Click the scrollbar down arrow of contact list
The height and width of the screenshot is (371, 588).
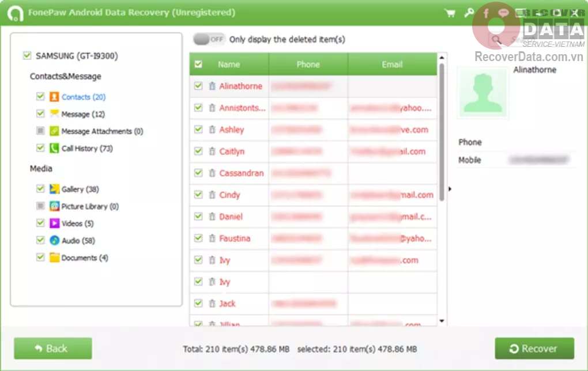442,321
